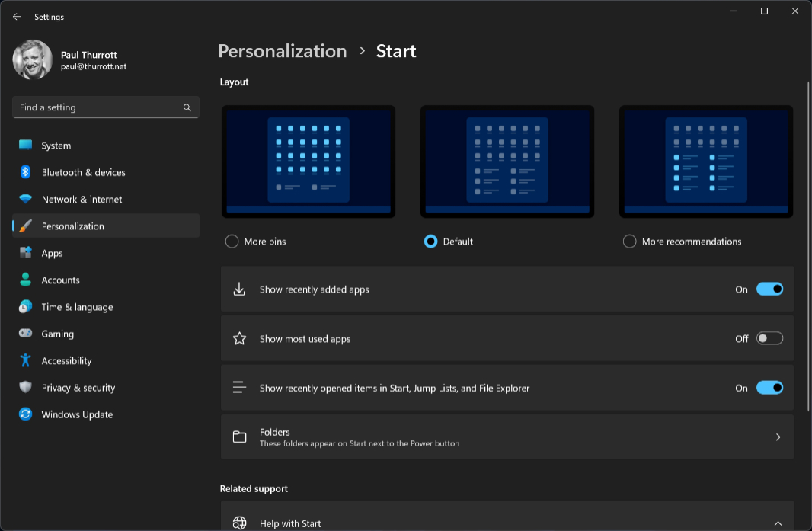This screenshot has height=531, width=812.
Task: Click the More pins layout preview thumbnail
Action: tap(308, 162)
